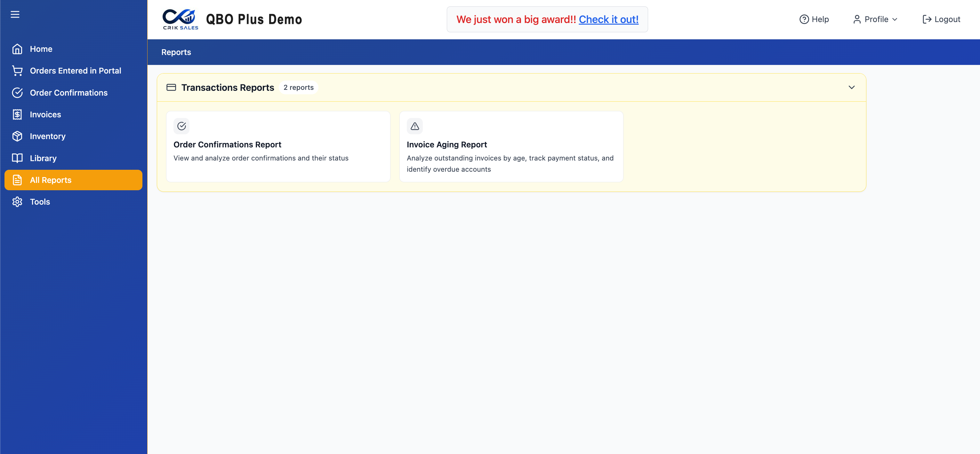Viewport: 980px width, 454px height.
Task: Click the Transactions Reports card icon
Action: point(171,87)
